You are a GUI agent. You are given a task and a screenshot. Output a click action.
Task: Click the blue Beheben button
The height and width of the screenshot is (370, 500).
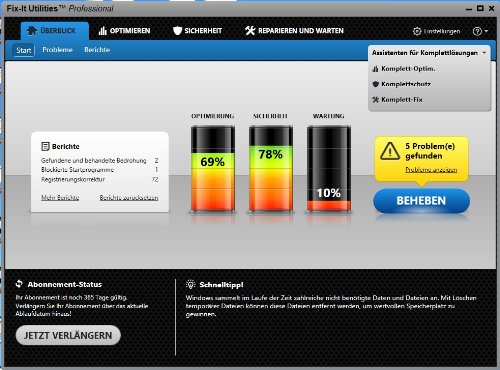point(421,201)
